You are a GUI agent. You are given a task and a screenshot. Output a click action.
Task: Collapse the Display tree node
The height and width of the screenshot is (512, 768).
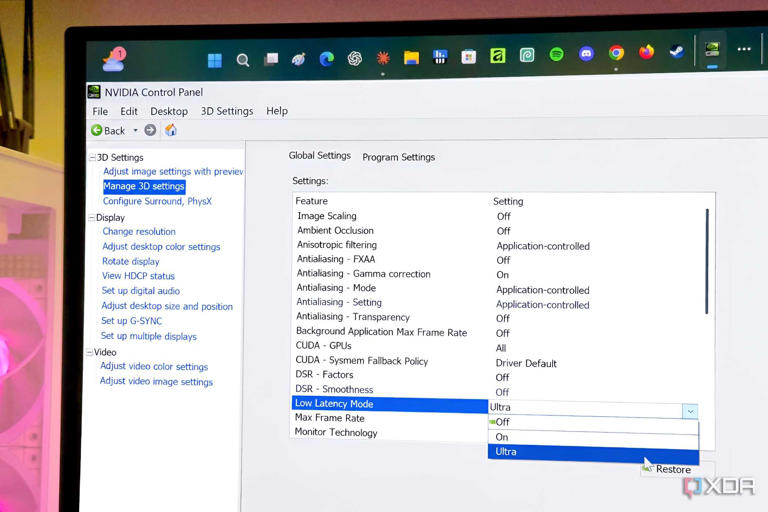click(x=91, y=218)
